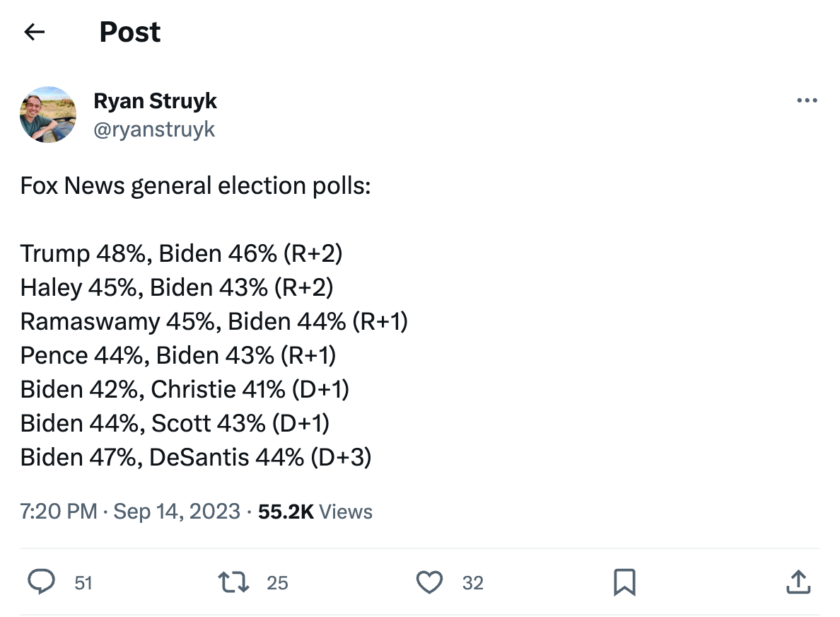Open Ryan Struyk's profile picture
The height and width of the screenshot is (617, 840).
point(48,115)
